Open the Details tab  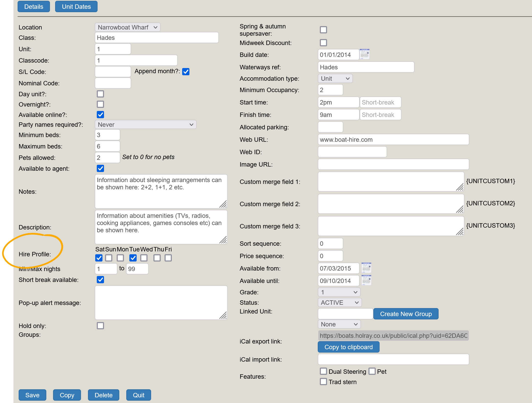tap(34, 7)
